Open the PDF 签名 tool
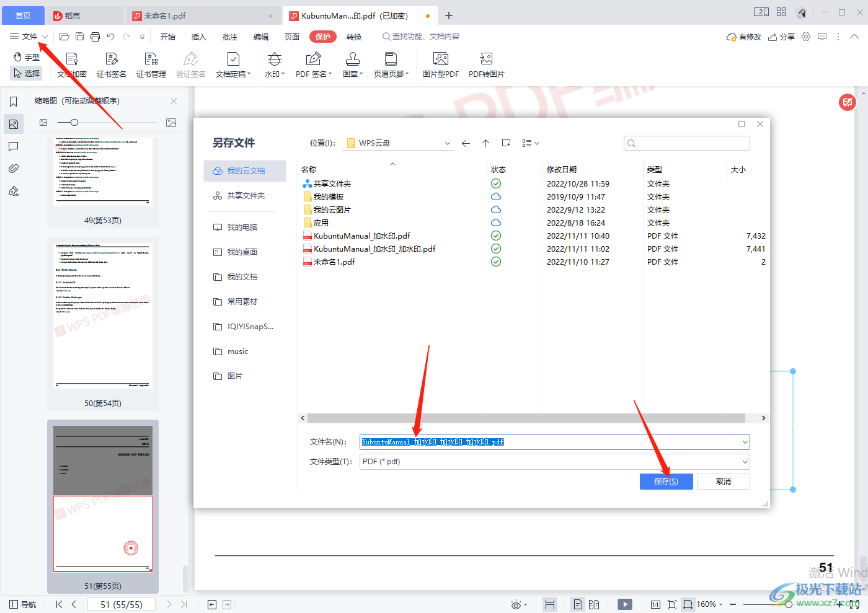Image resolution: width=868 pixels, height=613 pixels. pos(314,65)
